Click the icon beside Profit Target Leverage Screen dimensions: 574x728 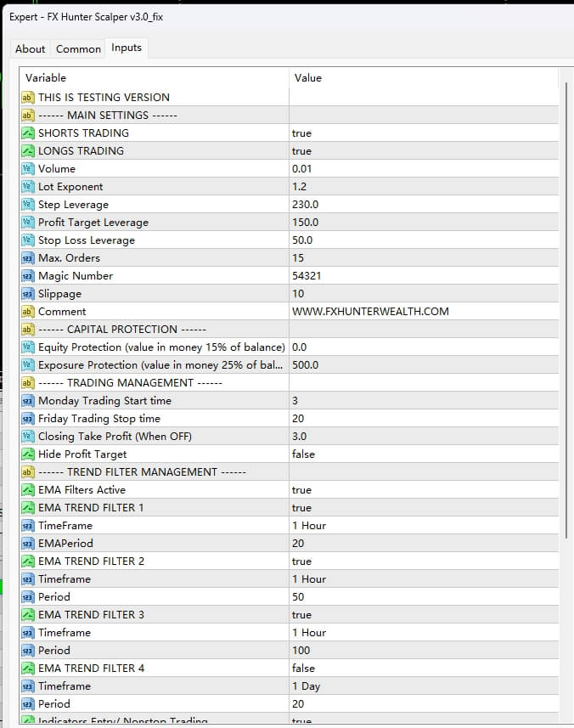pyautogui.click(x=28, y=223)
